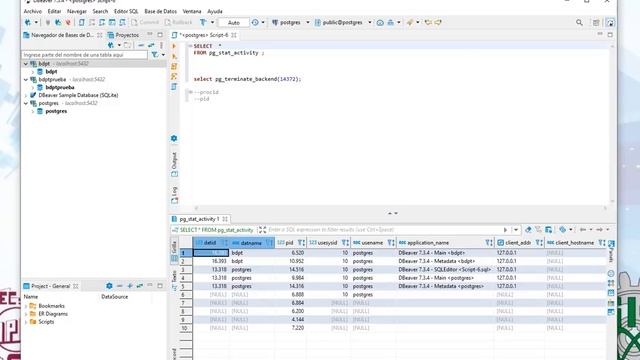Open the Auto commit mode field
Image resolution: width=640 pixels, height=360 pixels.
[233, 22]
